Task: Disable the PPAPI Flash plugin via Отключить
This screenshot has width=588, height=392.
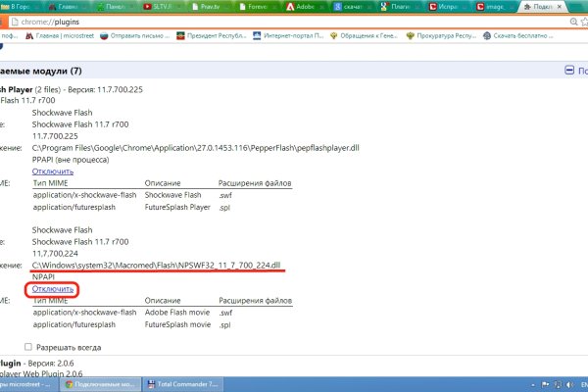Action: tap(52, 171)
